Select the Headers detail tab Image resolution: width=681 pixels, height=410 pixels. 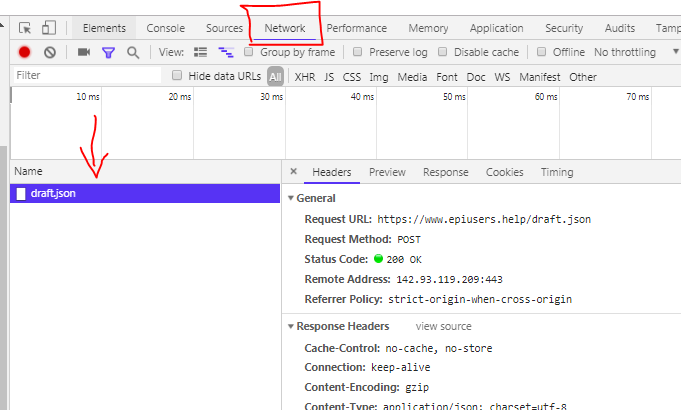pos(331,172)
